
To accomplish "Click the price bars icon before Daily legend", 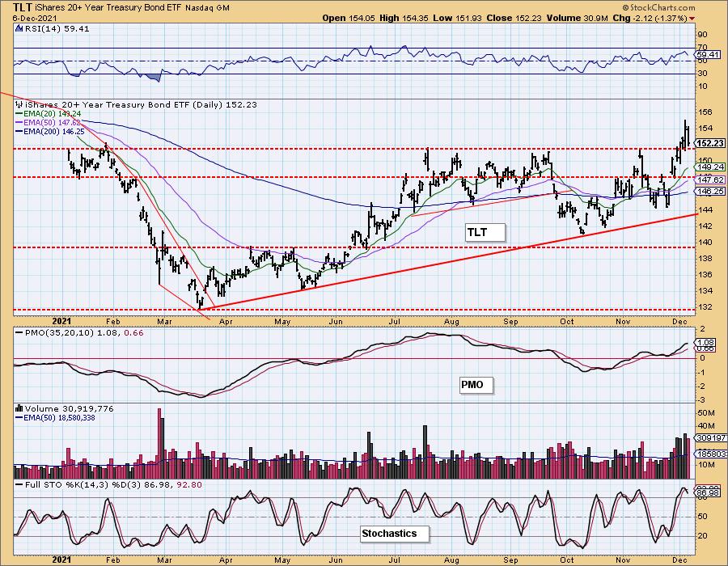I will [x=19, y=104].
